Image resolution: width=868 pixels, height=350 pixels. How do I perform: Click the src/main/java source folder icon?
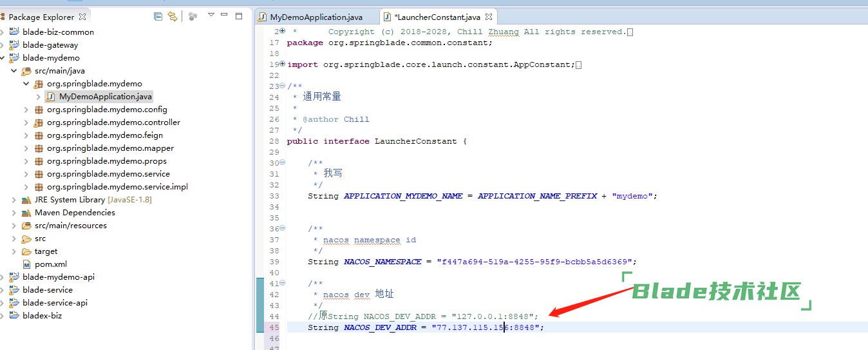click(x=26, y=70)
